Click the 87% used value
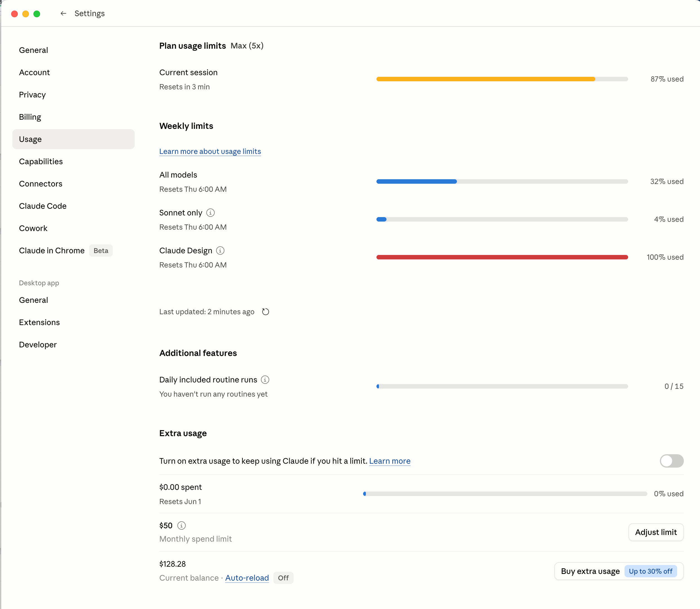The height and width of the screenshot is (609, 700). 667,79
